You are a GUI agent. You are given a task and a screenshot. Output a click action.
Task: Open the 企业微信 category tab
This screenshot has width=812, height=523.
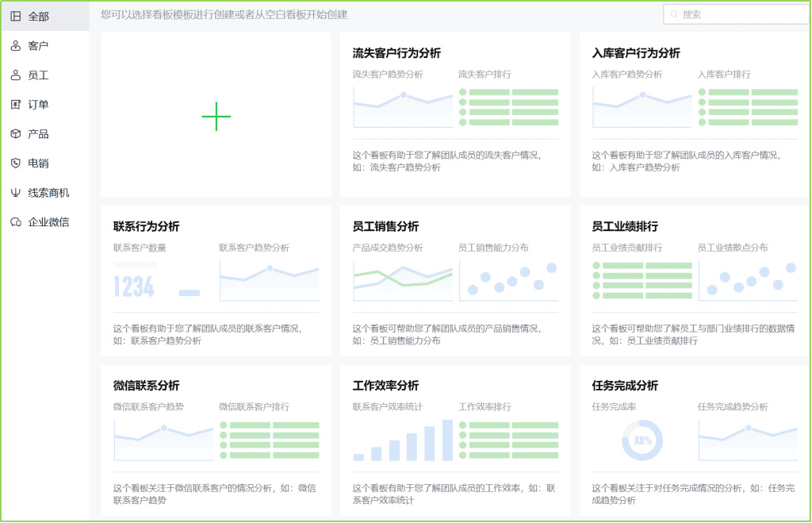48,222
